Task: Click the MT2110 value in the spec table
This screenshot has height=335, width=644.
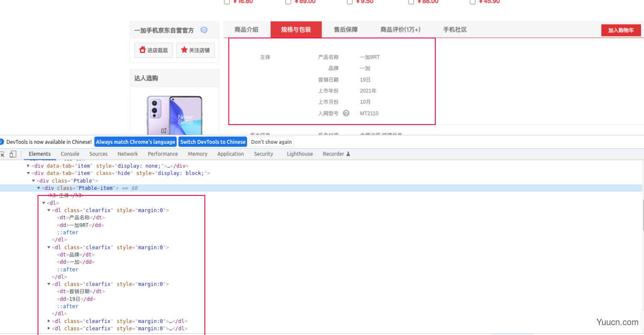Action: click(x=369, y=113)
